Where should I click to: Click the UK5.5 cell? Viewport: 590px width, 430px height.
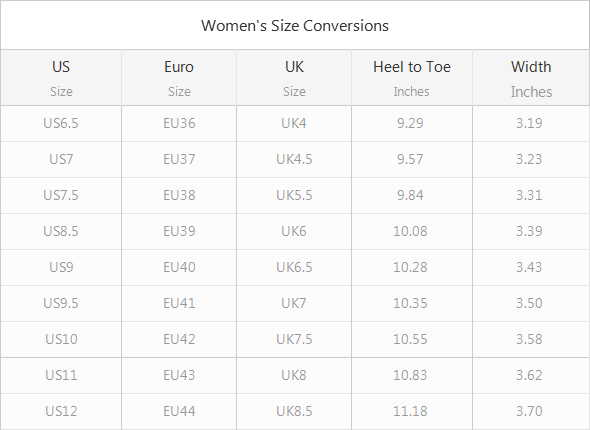[x=294, y=195]
